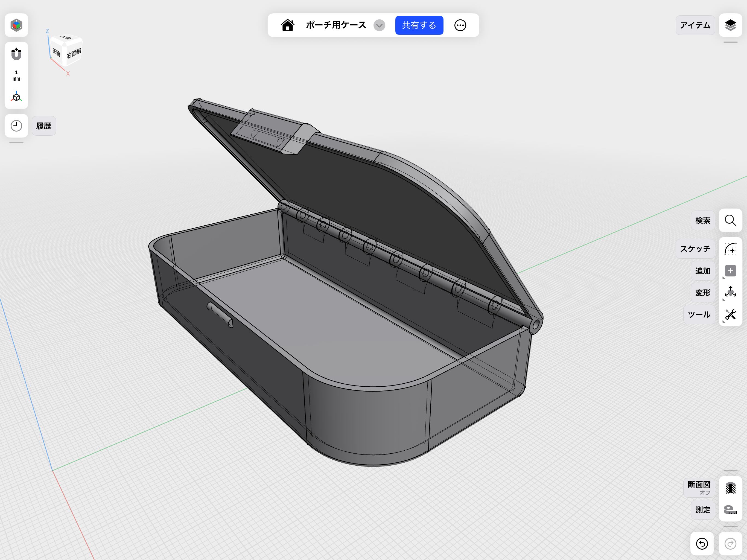This screenshot has width=747, height=560.
Task: Open the Add shapes plus icon
Action: tap(730, 271)
